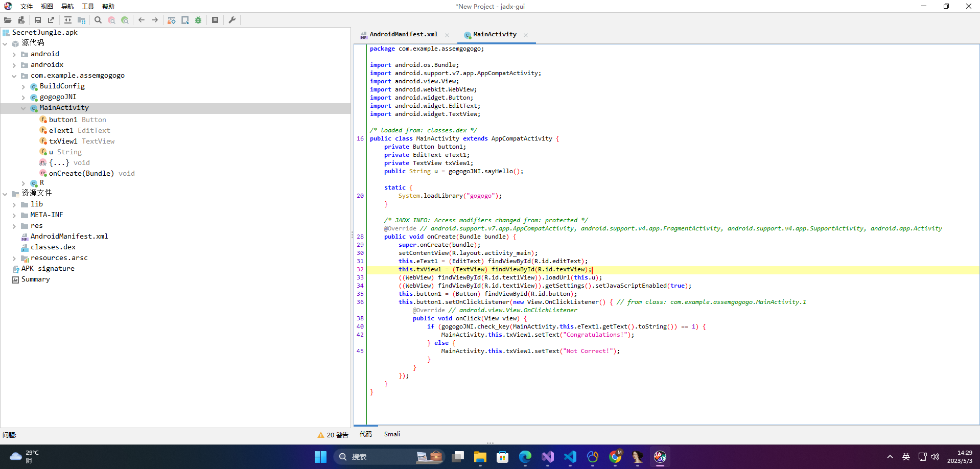This screenshot has height=469, width=980.
Task: Expand the BuildConfig class node
Action: point(24,86)
